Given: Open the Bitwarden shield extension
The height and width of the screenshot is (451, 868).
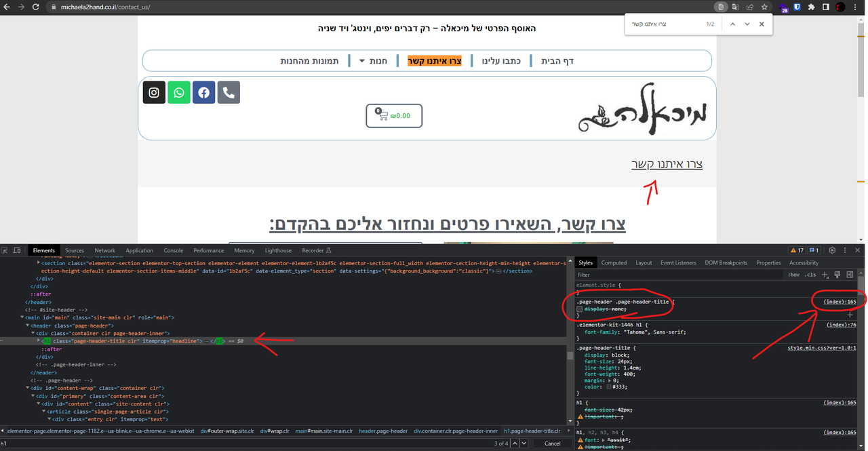Looking at the screenshot, I should 797,7.
